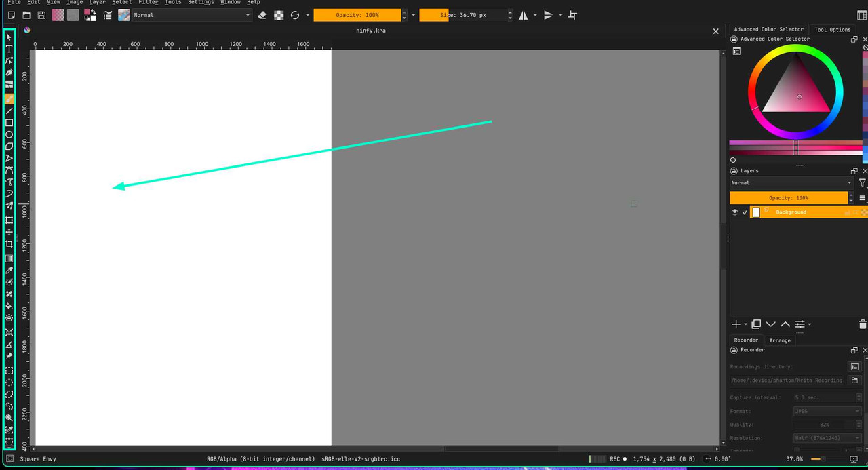Viewport: 868px width, 470px height.
Task: Expand vertical mirror options arrow
Action: tap(560, 15)
